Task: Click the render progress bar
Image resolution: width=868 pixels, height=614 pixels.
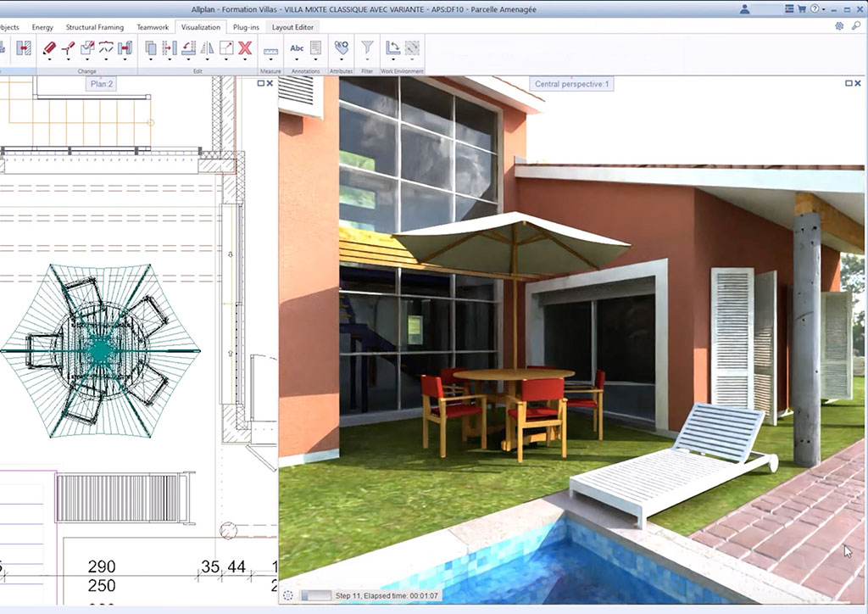Action: (317, 596)
